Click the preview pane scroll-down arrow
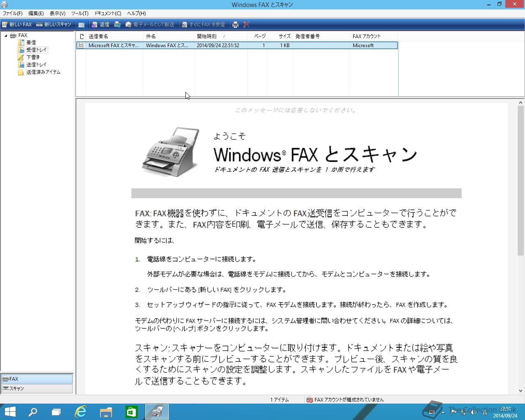The width and height of the screenshot is (525, 420). (x=521, y=391)
